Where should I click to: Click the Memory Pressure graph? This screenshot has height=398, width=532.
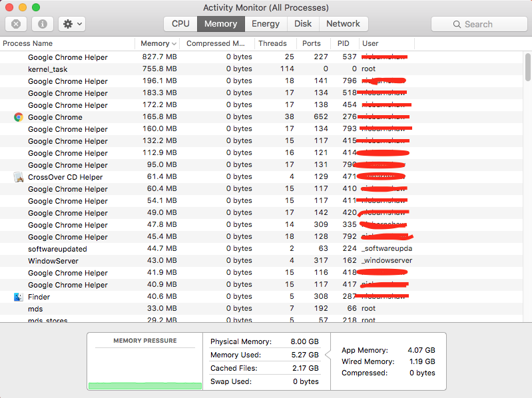click(145, 369)
